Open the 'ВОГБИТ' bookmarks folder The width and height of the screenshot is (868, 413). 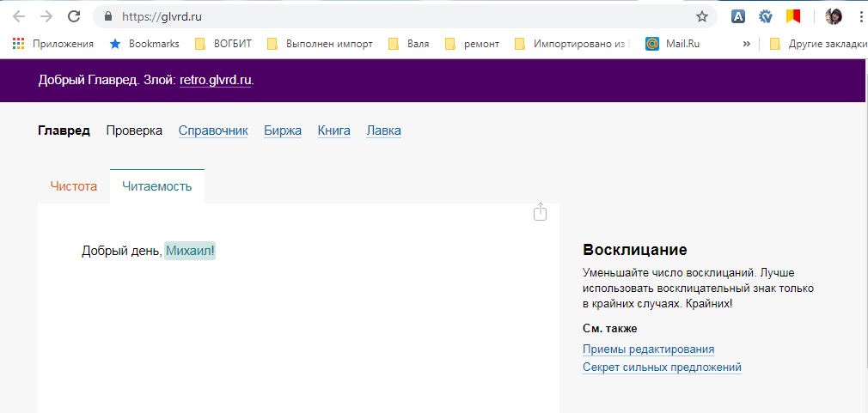coord(223,44)
